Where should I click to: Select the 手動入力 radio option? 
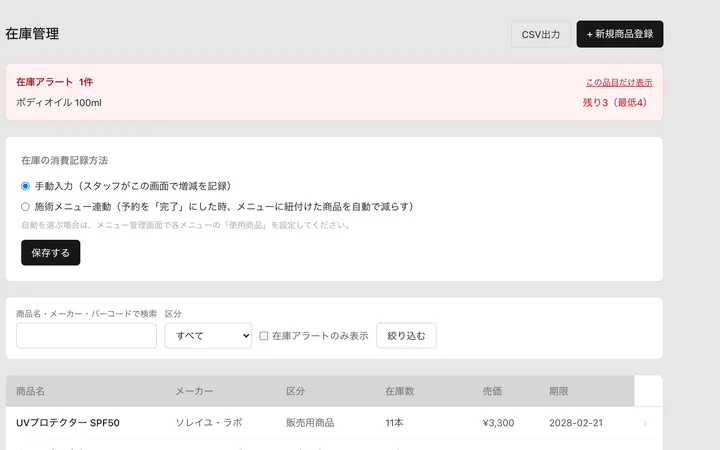point(25,186)
